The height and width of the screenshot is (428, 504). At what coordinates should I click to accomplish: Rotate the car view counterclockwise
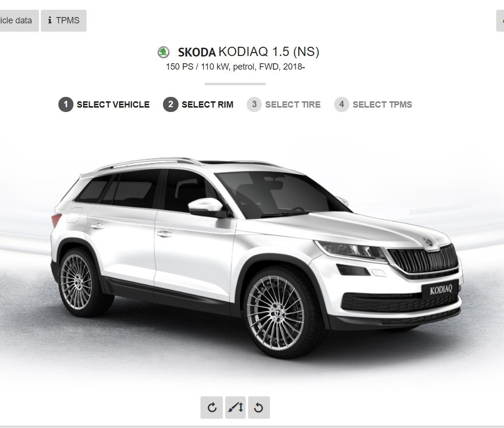pos(259,408)
